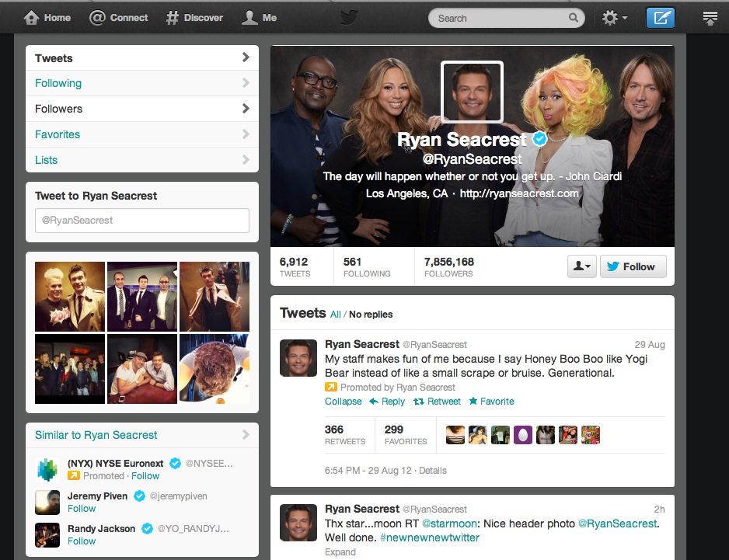Click the search magnifier icon

coord(574,18)
